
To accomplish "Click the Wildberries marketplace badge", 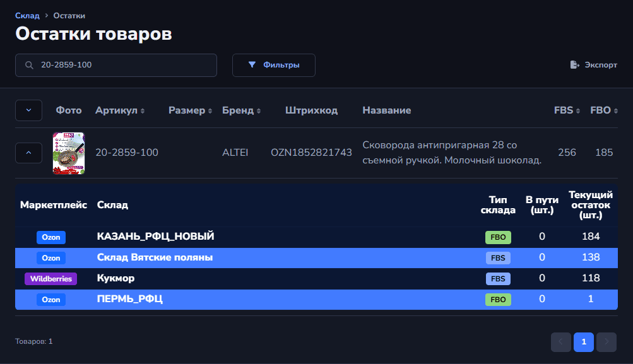I will (50, 279).
